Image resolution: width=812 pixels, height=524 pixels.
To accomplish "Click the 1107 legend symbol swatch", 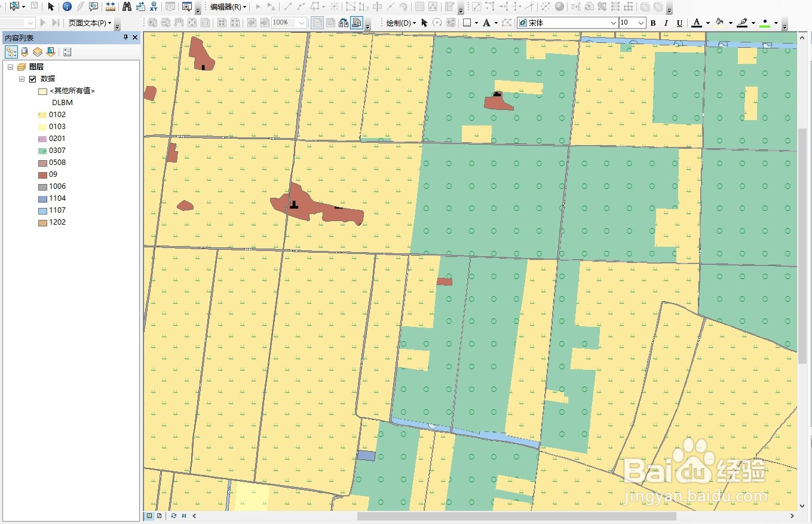I will click(42, 210).
